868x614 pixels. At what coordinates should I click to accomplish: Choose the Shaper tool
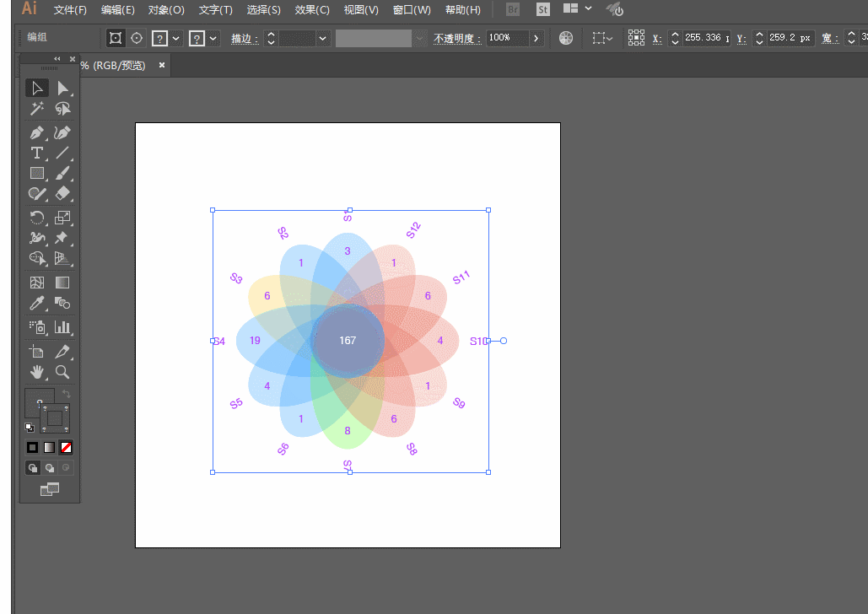point(37,193)
